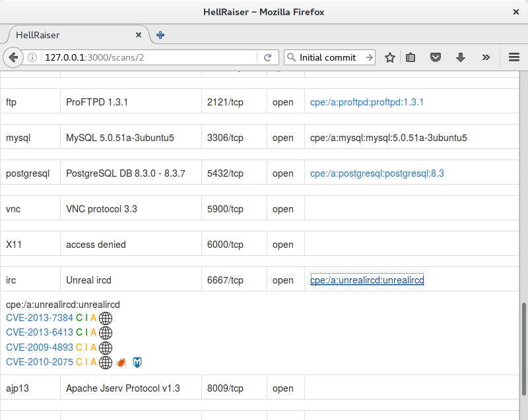Click the globe icon beside CVE-2013-6413
Screen dimensions: 528x420
[x=106, y=332]
